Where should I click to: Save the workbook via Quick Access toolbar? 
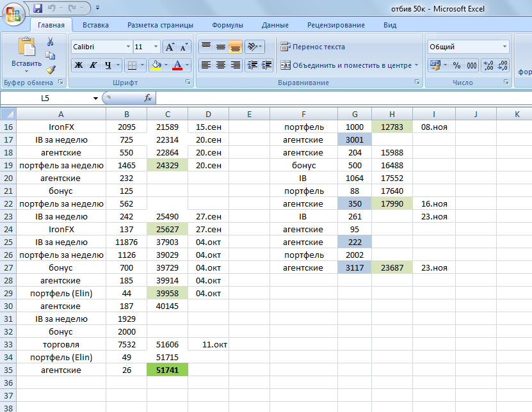[x=38, y=8]
